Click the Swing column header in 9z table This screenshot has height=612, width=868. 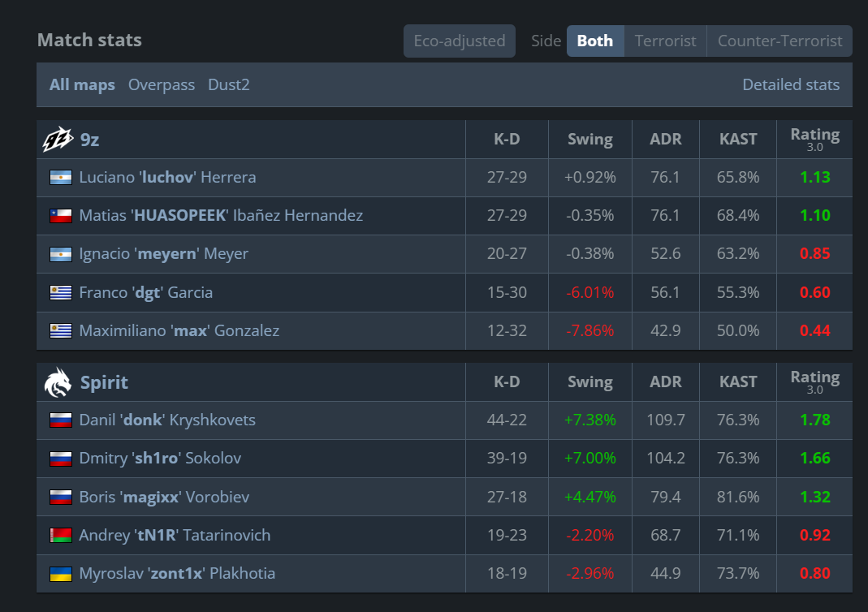pyautogui.click(x=590, y=139)
